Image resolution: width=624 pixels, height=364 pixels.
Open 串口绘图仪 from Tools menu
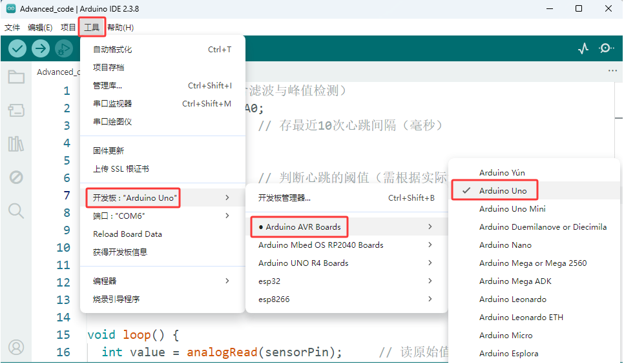162,122
